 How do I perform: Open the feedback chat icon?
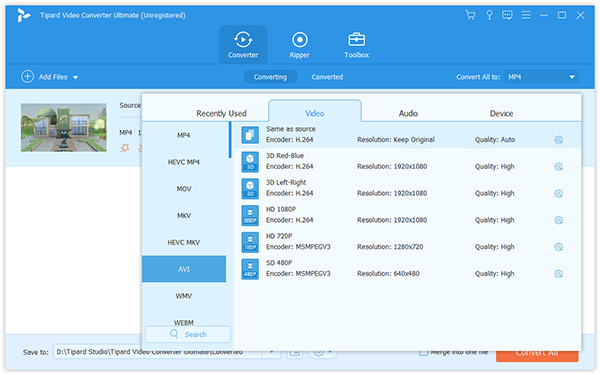tap(507, 15)
